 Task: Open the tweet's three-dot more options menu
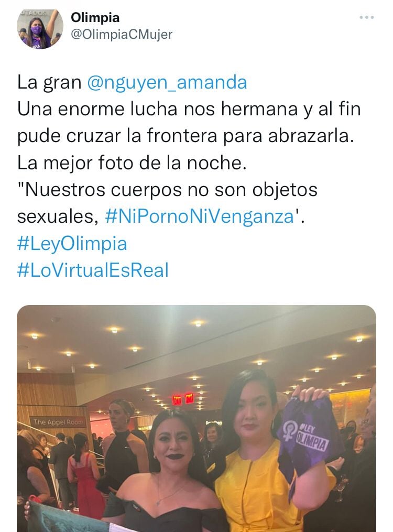tap(367, 17)
